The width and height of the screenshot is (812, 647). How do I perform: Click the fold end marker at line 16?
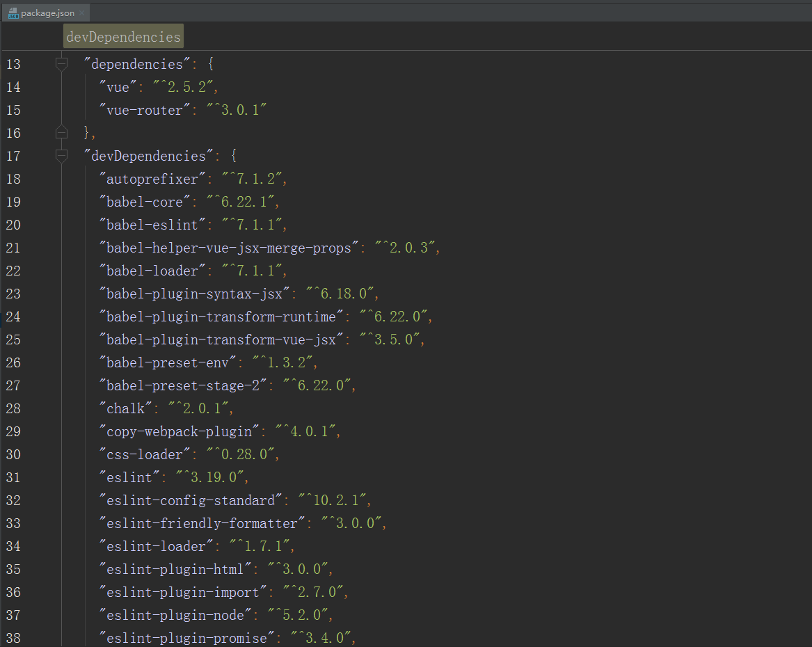click(61, 132)
